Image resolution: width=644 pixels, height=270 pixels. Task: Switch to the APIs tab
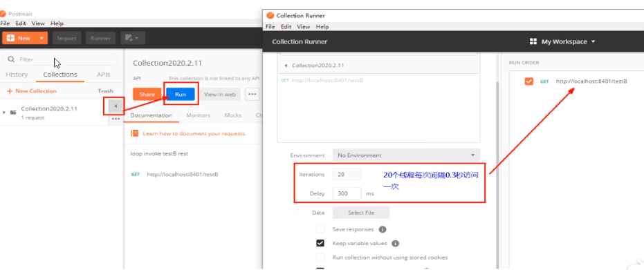pyautogui.click(x=103, y=75)
